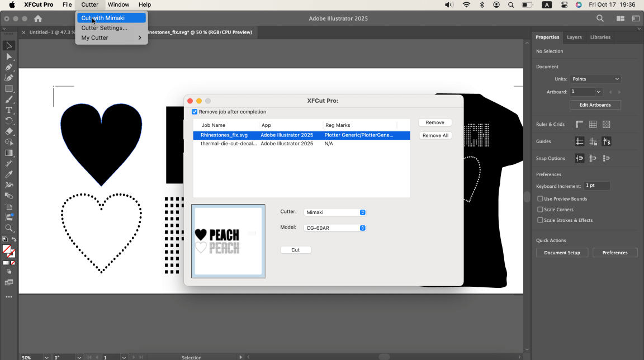This screenshot has width=644, height=360.
Task: Choose Cut with Mimaki menu item
Action: [x=111, y=18]
